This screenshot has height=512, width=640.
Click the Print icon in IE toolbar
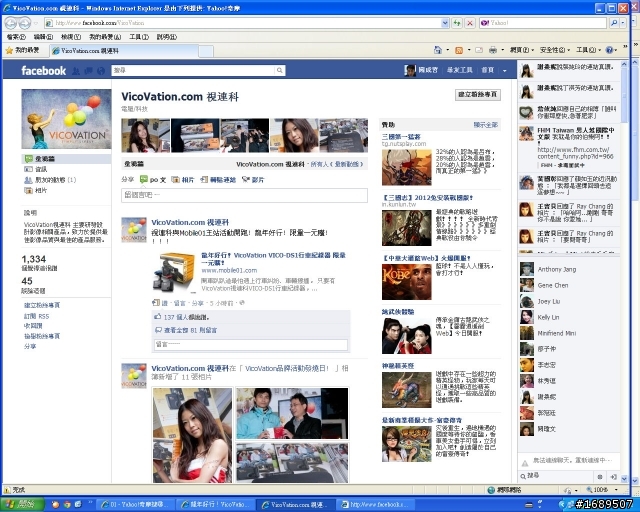[493, 50]
